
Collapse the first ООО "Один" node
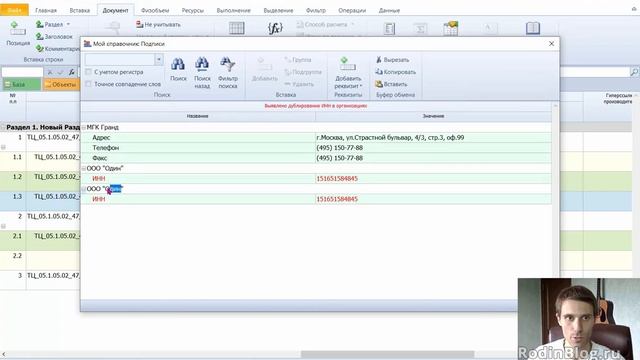pos(84,168)
